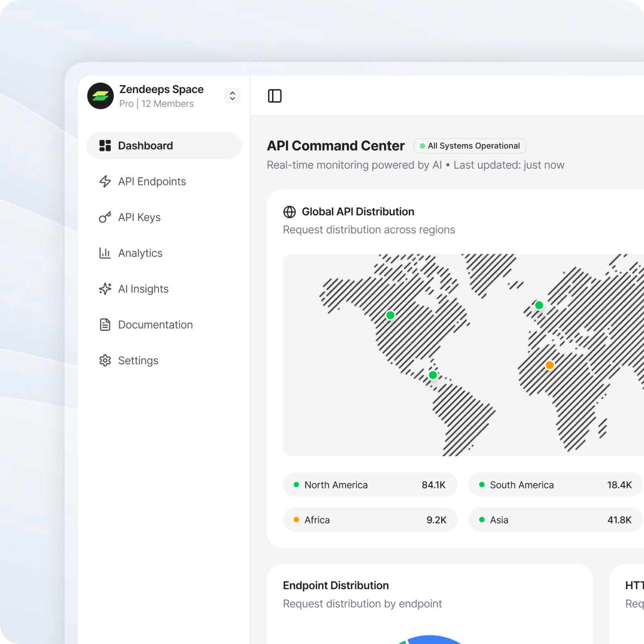This screenshot has width=644, height=644.
Task: Click the Dashboard grid icon
Action: (x=105, y=145)
